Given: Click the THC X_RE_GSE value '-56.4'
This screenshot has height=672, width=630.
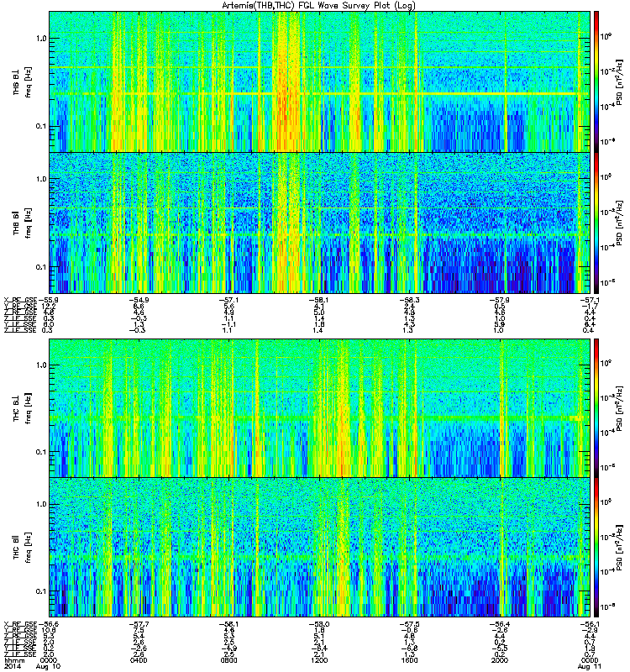Looking at the screenshot, I should (499, 624).
